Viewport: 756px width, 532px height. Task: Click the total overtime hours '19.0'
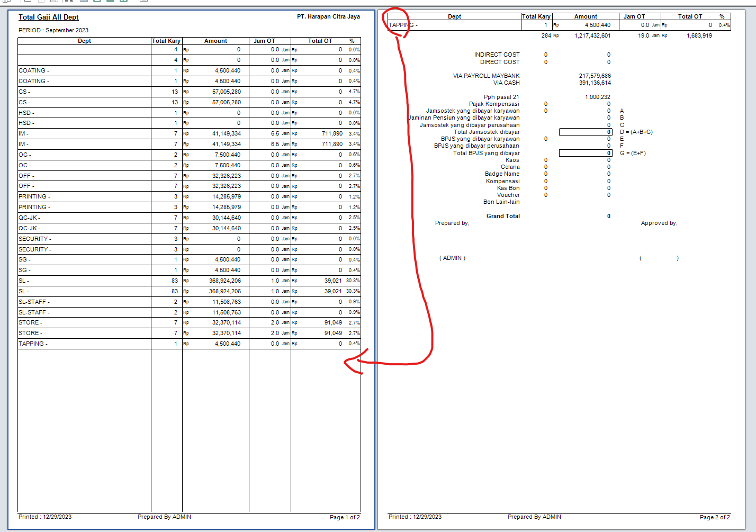click(643, 36)
